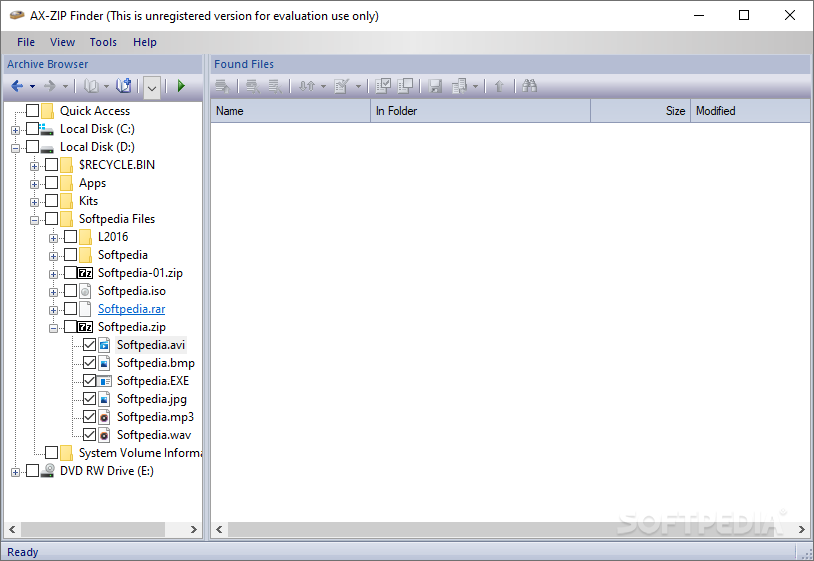Screen dimensions: 814x561
Task: Check the Apps folder checkbox
Action: coord(51,183)
